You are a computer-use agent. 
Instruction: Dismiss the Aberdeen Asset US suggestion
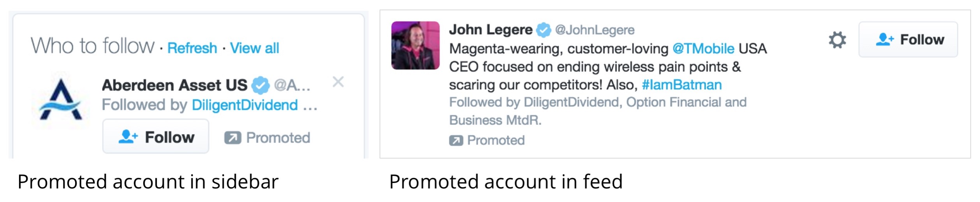point(338,82)
